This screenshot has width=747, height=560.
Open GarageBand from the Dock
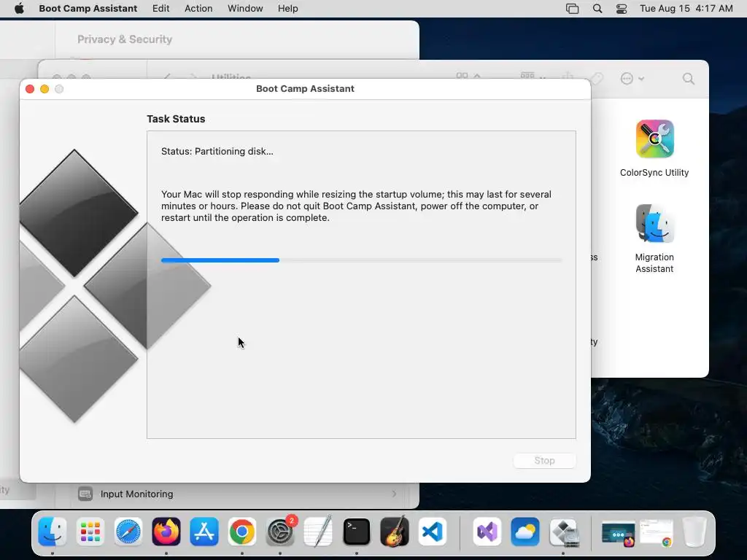[395, 532]
